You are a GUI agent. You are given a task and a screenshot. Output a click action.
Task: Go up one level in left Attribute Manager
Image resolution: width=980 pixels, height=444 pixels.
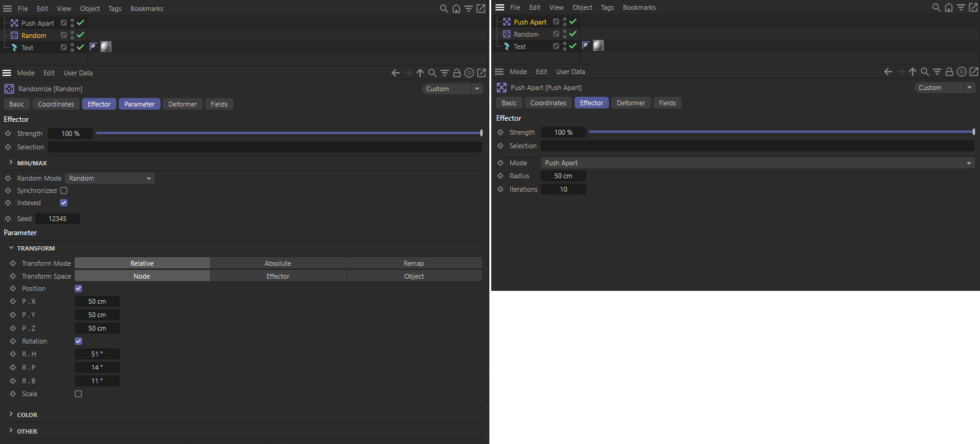[420, 73]
